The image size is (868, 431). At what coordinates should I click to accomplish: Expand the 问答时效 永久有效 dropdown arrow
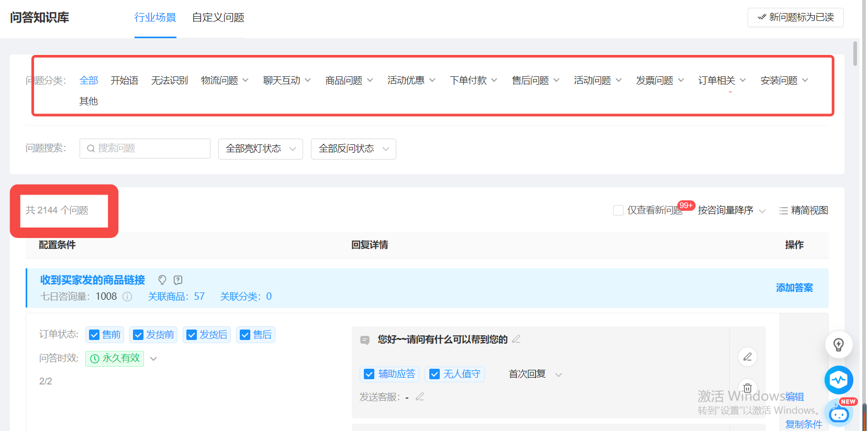coord(153,359)
